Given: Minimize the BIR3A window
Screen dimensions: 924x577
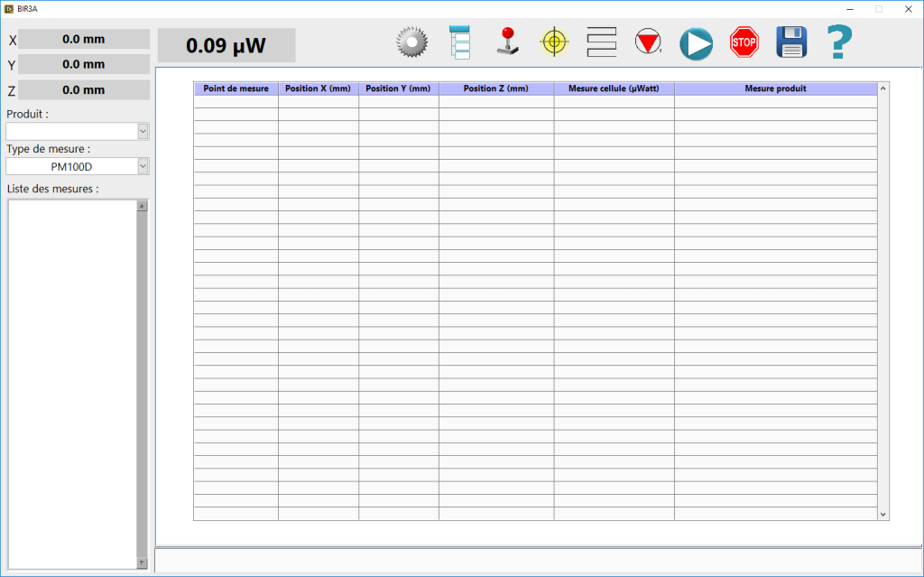Looking at the screenshot, I should [850, 9].
